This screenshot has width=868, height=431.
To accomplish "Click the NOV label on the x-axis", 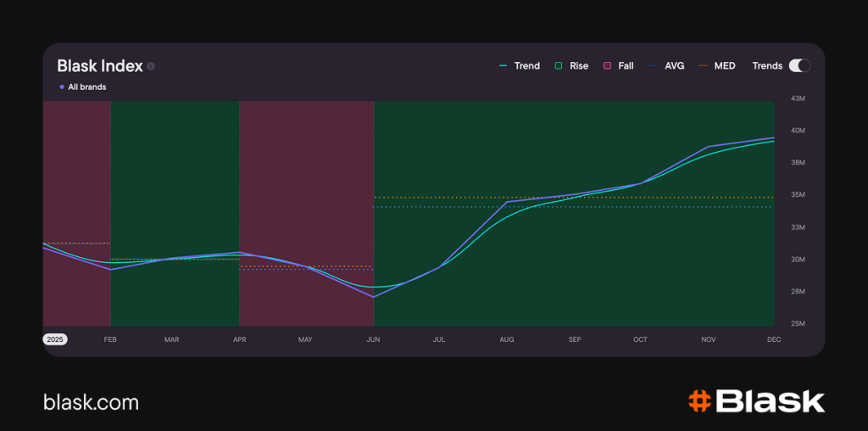I will coord(708,339).
